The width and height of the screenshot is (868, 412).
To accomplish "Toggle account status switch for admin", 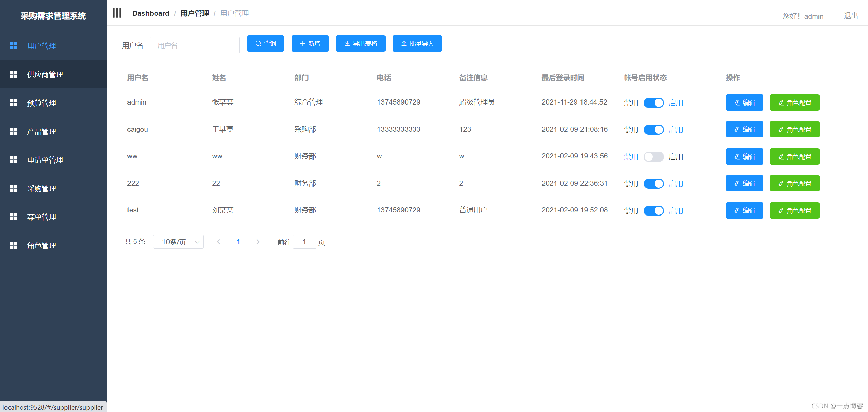I will [x=653, y=102].
